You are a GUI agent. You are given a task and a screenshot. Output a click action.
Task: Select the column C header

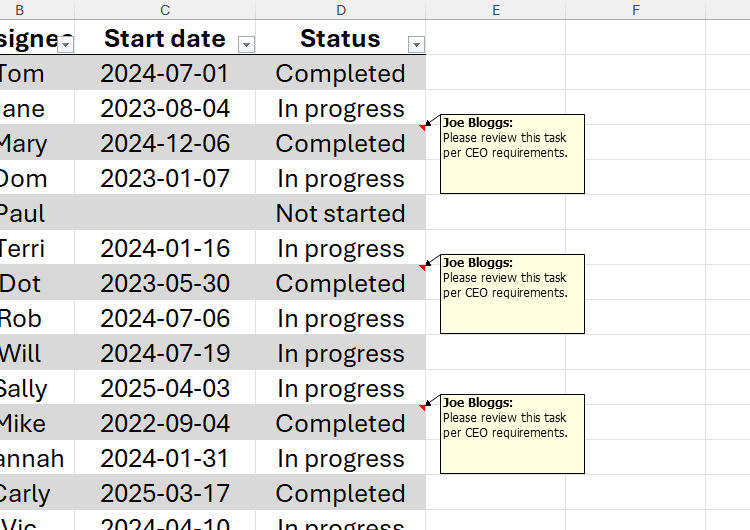tap(165, 10)
